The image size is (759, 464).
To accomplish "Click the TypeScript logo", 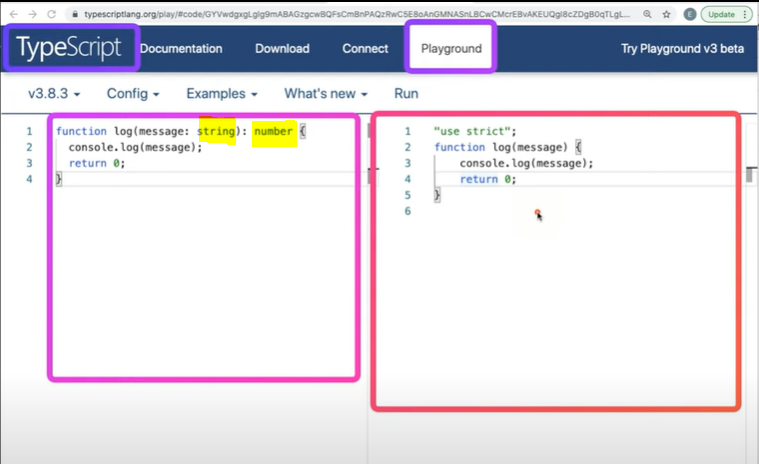I will coord(69,48).
